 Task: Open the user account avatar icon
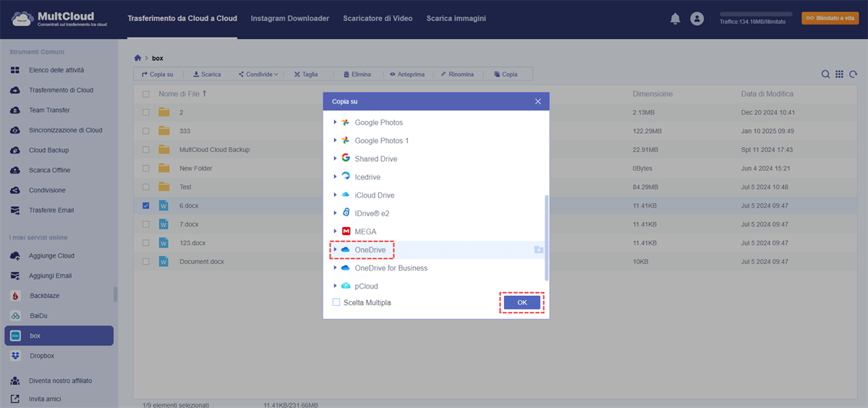pos(697,19)
